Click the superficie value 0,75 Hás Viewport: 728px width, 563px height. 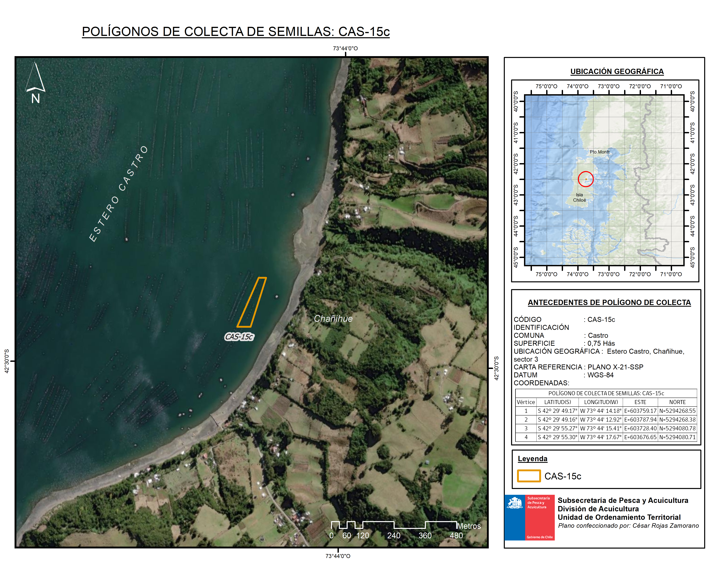point(601,343)
